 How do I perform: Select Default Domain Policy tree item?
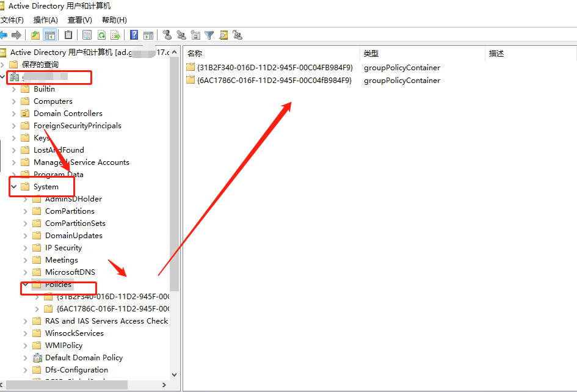[x=84, y=358]
